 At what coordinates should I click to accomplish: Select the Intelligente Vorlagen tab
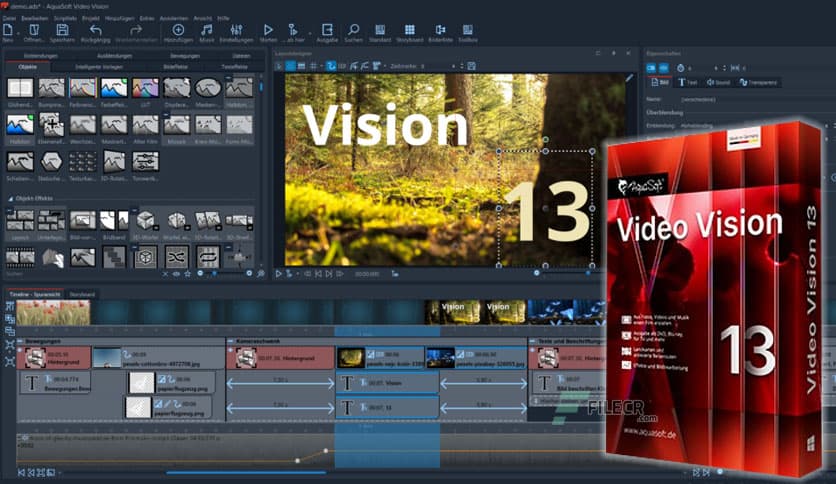(99, 67)
